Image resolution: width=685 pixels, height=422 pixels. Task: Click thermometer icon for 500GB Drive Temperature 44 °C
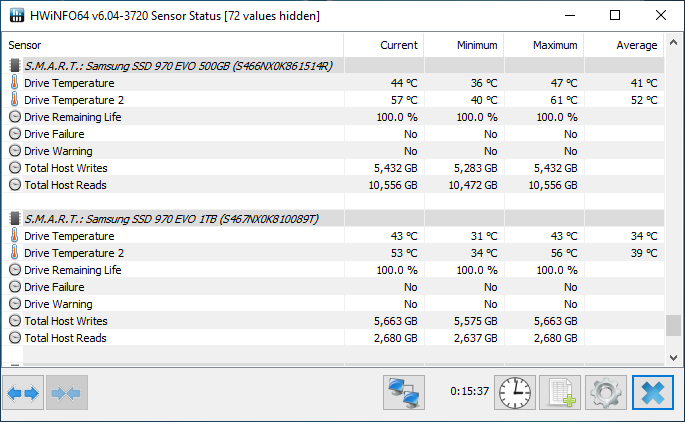tap(14, 82)
